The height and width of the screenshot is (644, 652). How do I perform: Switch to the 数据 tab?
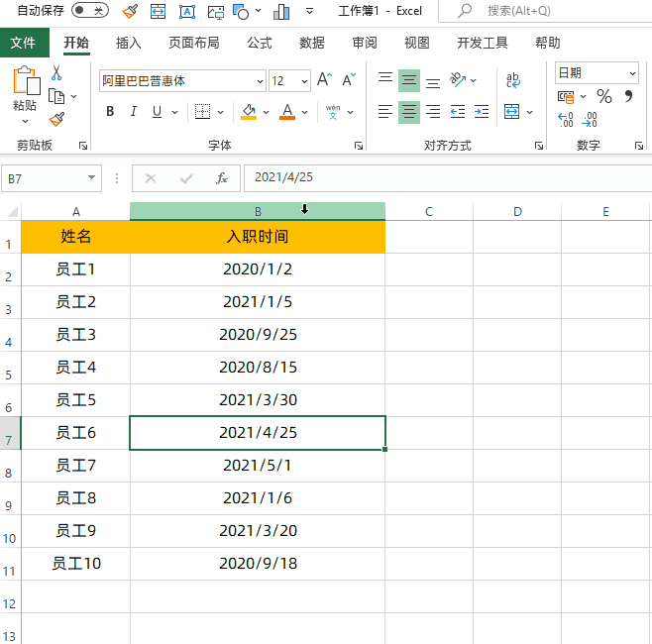[x=312, y=43]
